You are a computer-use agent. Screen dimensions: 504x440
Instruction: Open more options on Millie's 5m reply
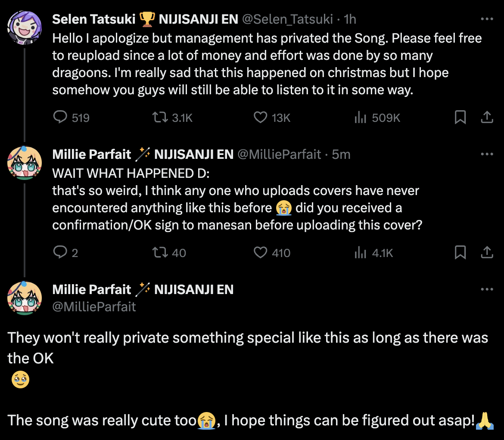487,155
